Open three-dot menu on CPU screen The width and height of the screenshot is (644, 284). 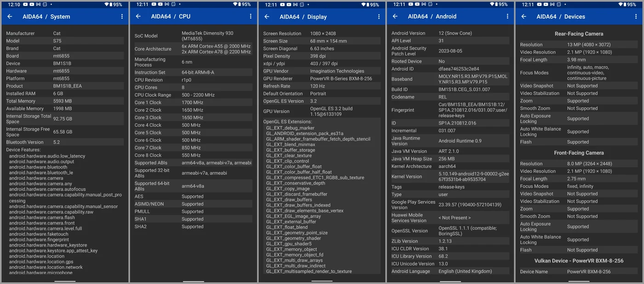point(251,17)
